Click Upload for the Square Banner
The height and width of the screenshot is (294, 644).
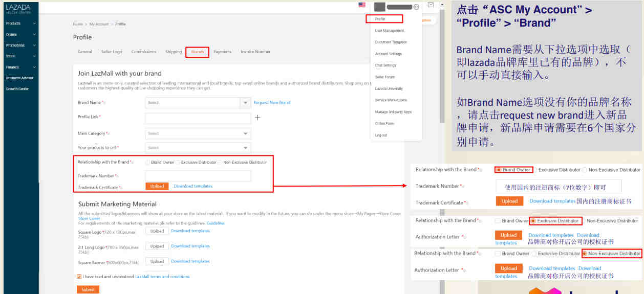click(x=157, y=261)
